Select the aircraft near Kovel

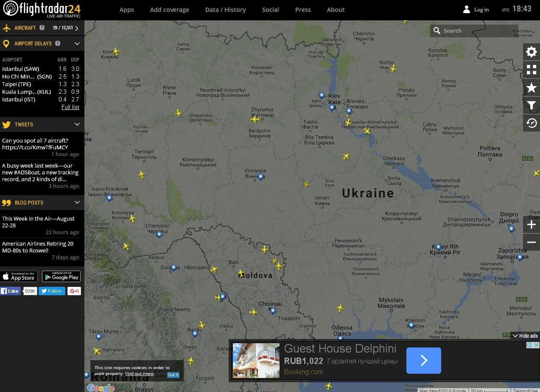(115, 51)
